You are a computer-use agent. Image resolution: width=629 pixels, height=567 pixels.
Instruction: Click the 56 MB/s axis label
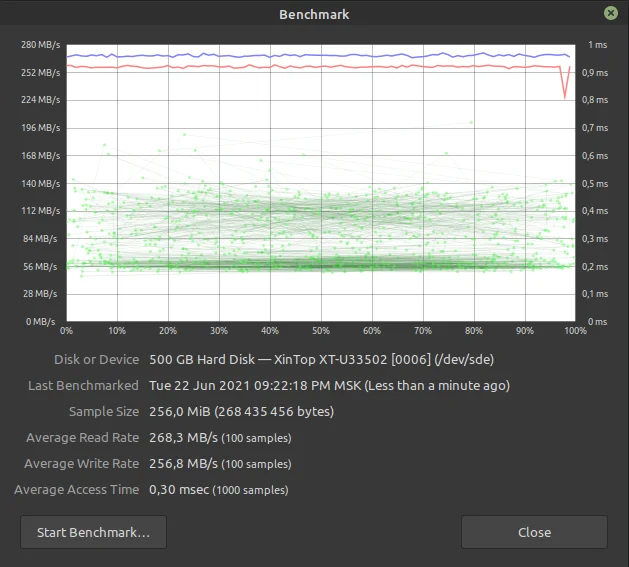coord(40,267)
